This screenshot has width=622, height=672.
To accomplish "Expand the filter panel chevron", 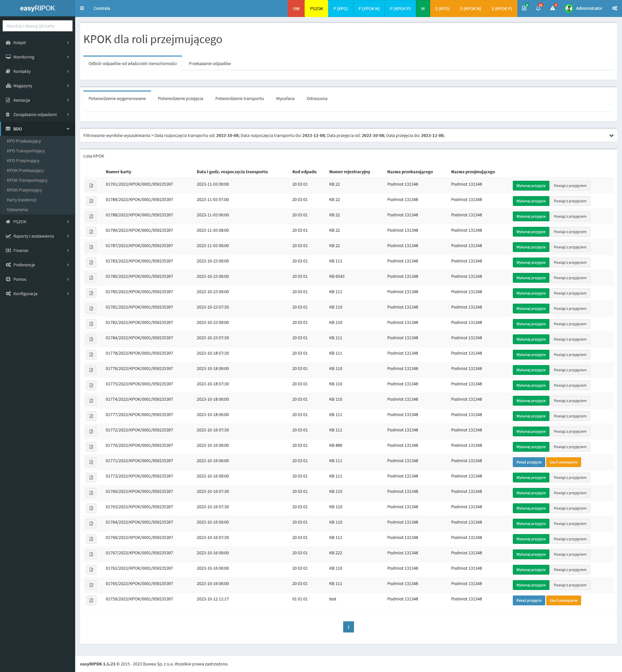I will click(612, 136).
